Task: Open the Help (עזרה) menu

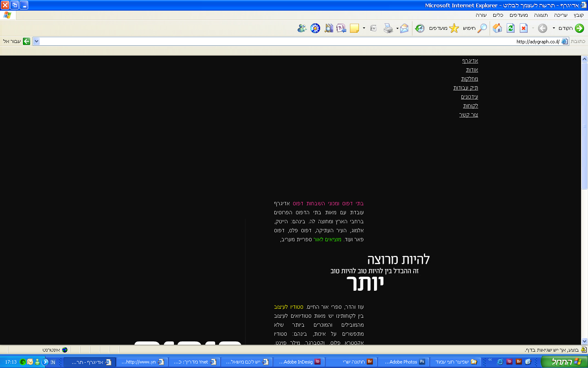Action: coord(481,15)
